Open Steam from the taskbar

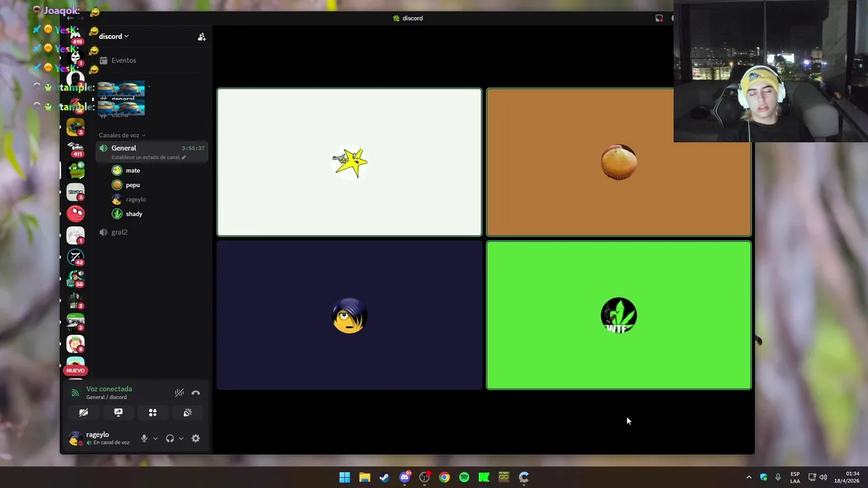(x=384, y=477)
